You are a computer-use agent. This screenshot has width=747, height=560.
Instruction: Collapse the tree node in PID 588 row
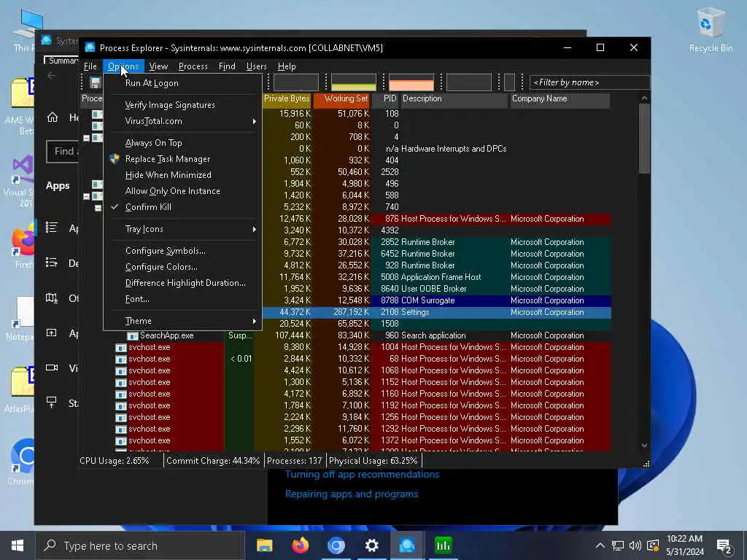pyautogui.click(x=86, y=196)
